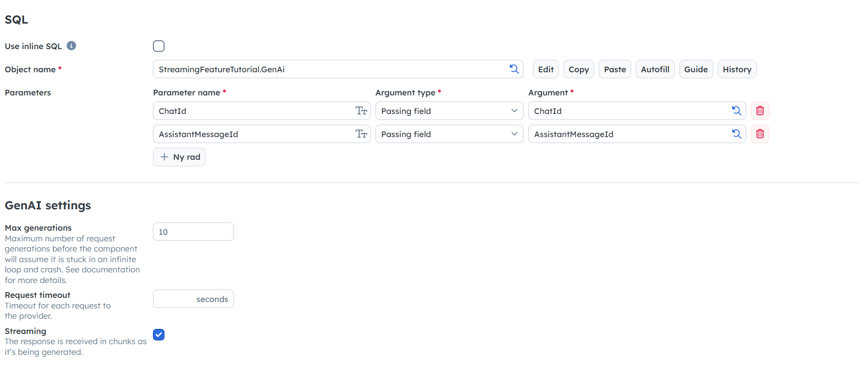Image resolution: width=868 pixels, height=365 pixels.
Task: Uncheck the Streaming checkbox
Action: tap(158, 334)
